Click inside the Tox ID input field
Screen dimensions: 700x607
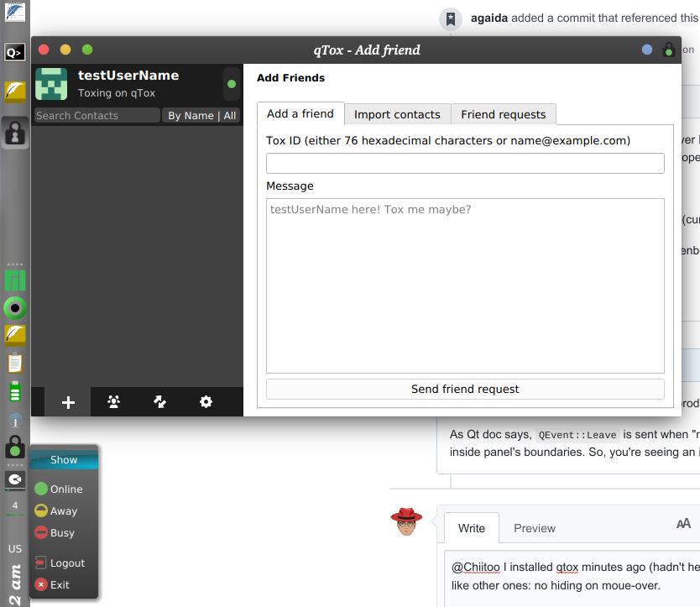tap(465, 163)
